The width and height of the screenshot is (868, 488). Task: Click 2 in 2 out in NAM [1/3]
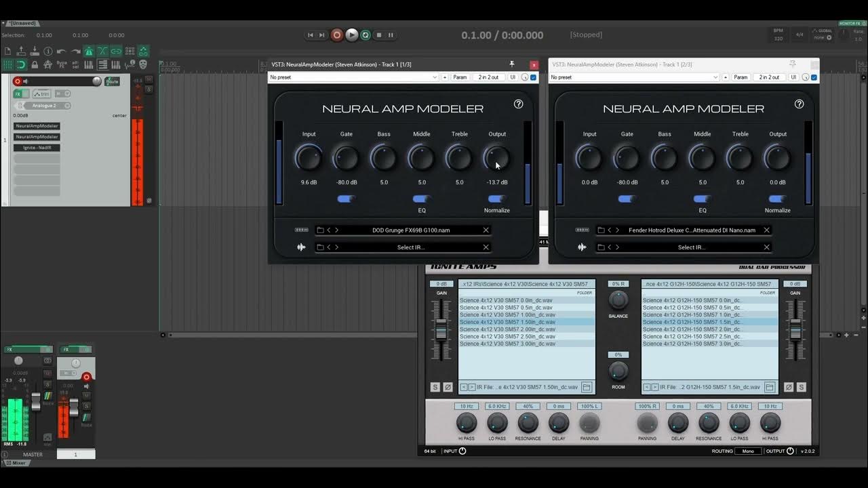click(488, 77)
